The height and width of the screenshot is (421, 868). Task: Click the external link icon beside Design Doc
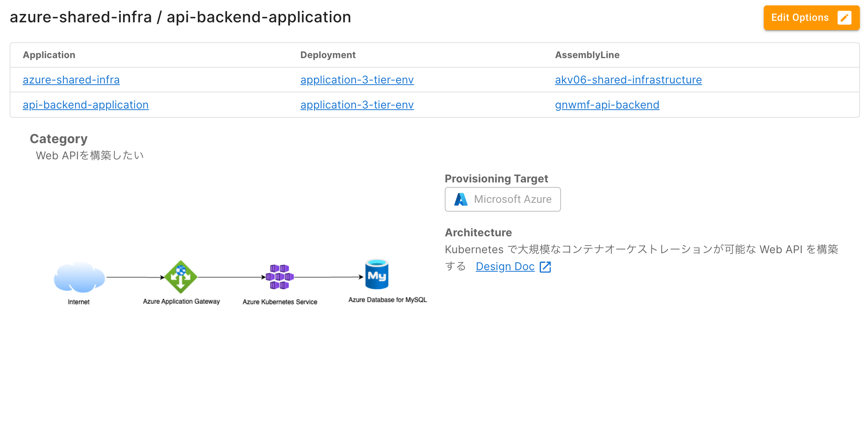tap(545, 267)
